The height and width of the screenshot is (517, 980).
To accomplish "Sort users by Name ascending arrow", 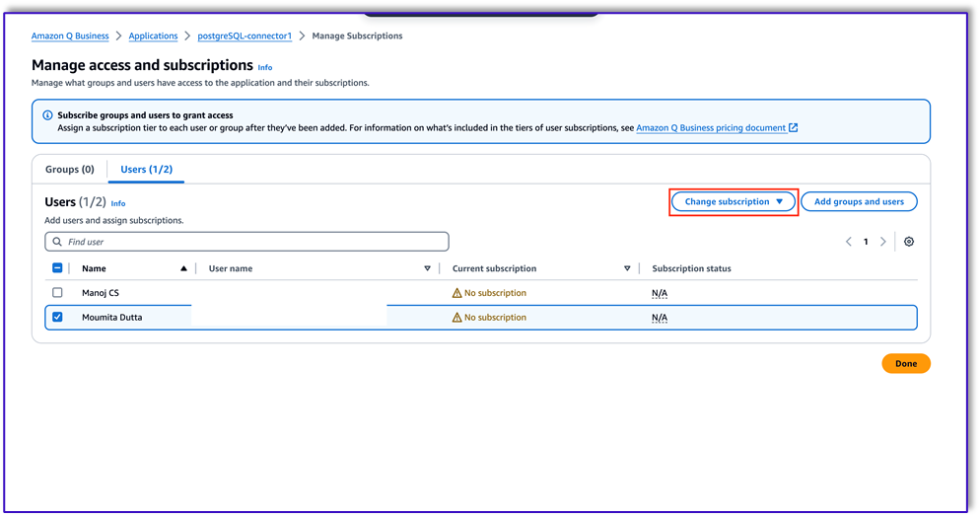I will click(183, 268).
